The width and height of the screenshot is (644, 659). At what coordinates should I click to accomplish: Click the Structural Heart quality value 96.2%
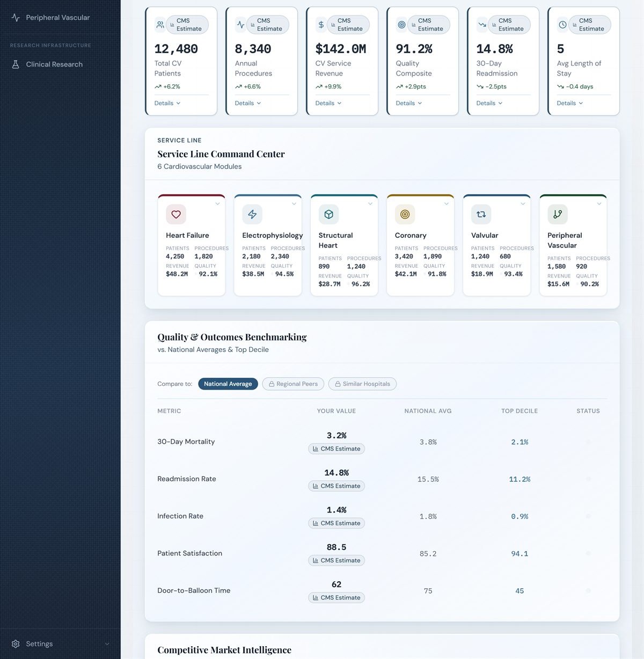361,284
